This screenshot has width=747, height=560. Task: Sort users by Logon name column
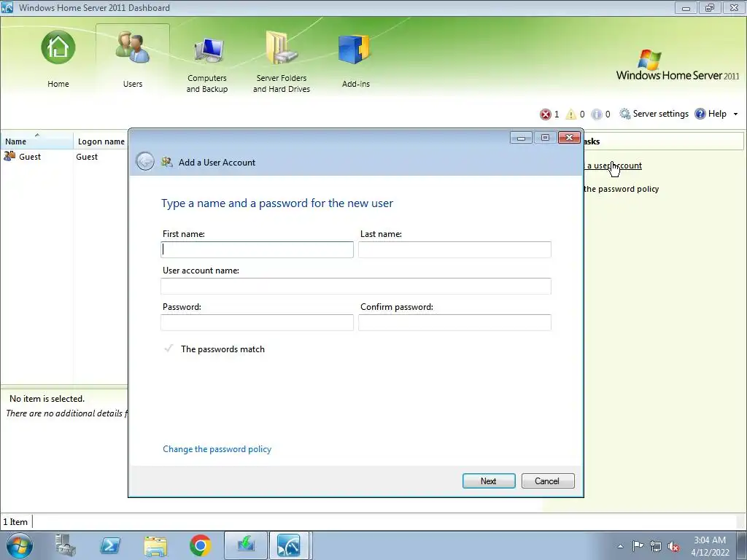(x=101, y=141)
